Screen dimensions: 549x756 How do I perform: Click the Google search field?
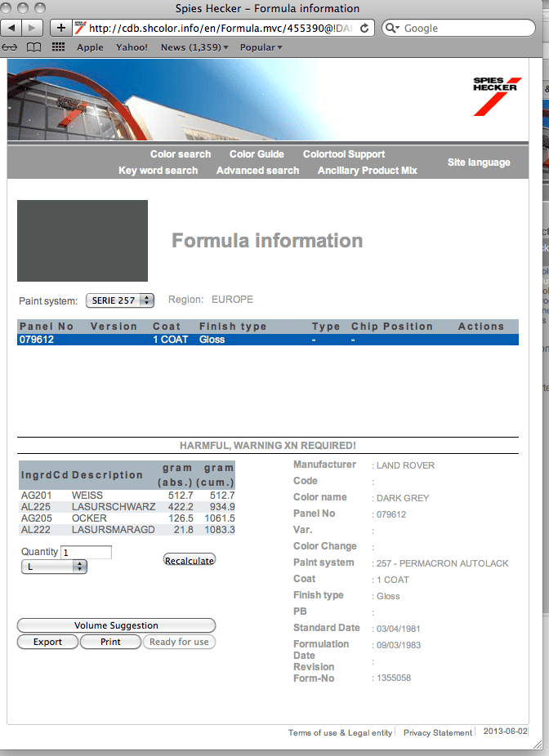(x=458, y=28)
